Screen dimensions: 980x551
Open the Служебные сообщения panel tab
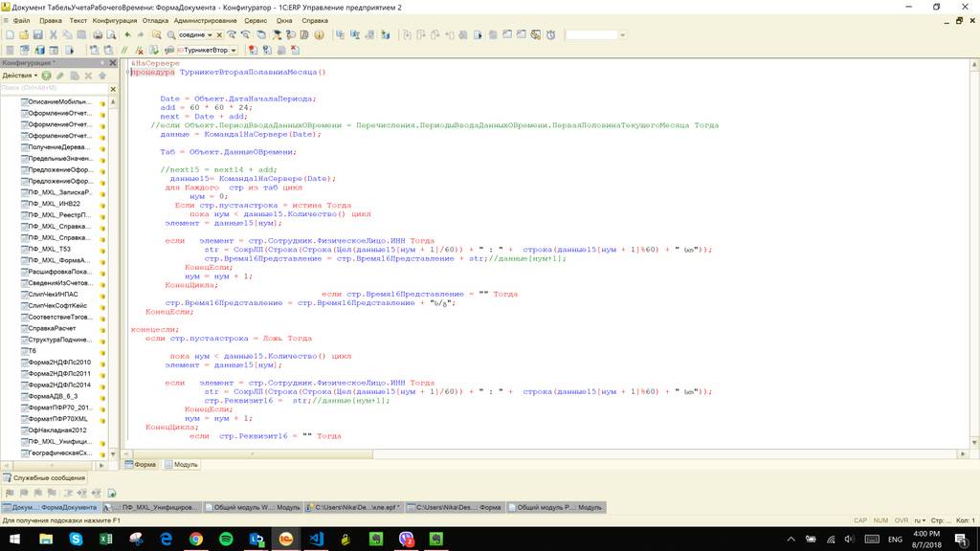click(x=44, y=478)
